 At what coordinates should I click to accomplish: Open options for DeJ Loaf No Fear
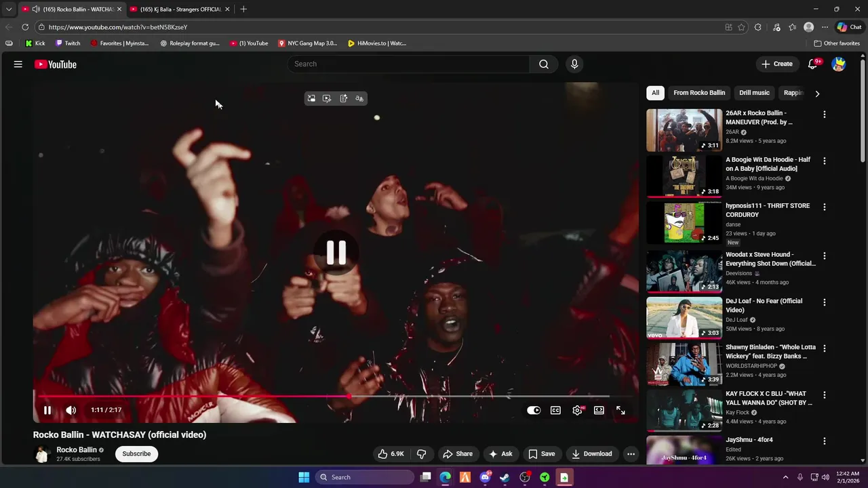825,302
